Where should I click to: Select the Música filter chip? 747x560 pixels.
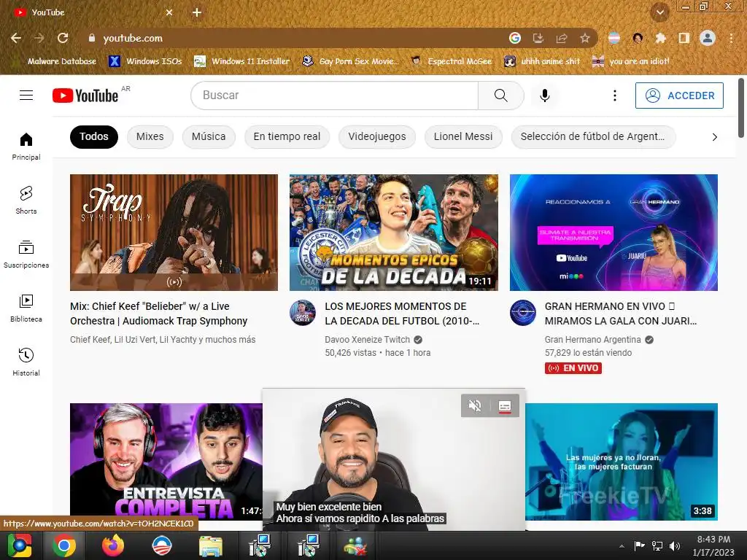coord(209,137)
